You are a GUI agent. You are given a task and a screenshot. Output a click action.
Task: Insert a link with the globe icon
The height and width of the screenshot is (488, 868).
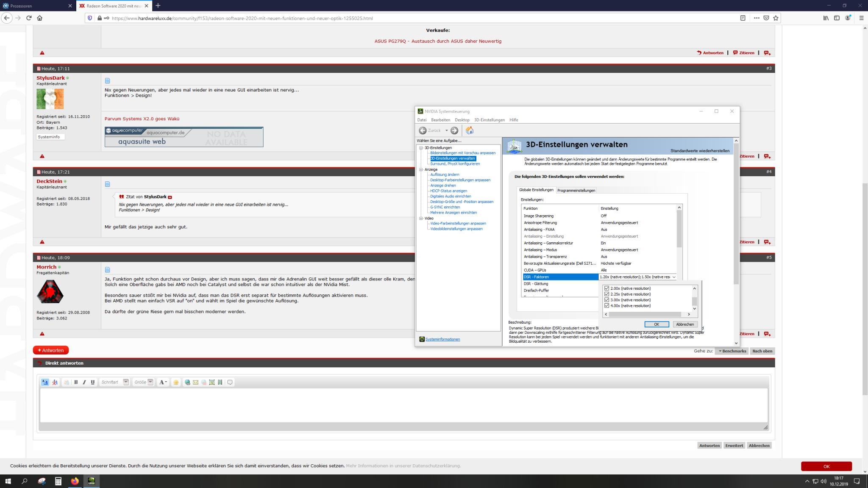187,382
